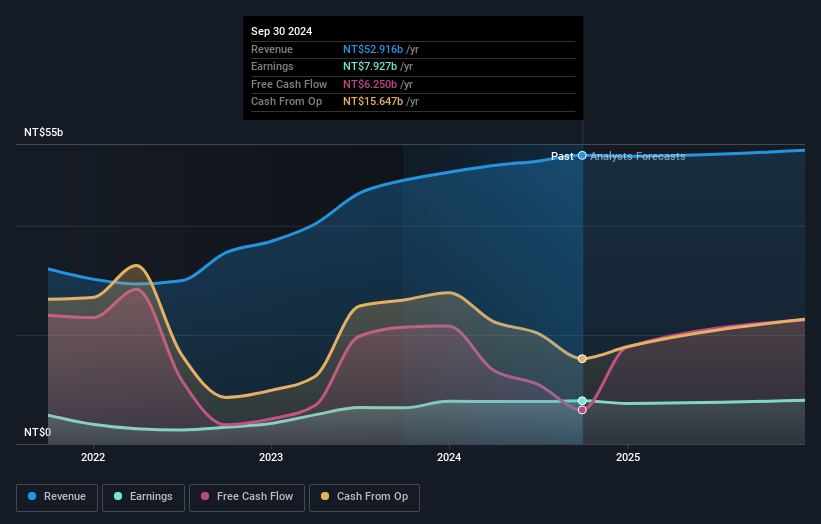
Task: Click the Analysts Forecasts label
Action: pos(638,156)
